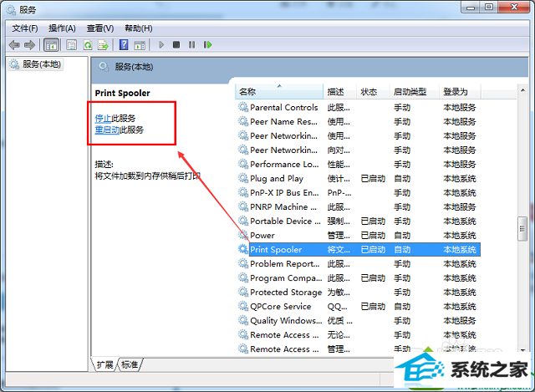Select 服务(本地) in the left tree
Image resolution: width=535 pixels, height=392 pixels.
36,64
